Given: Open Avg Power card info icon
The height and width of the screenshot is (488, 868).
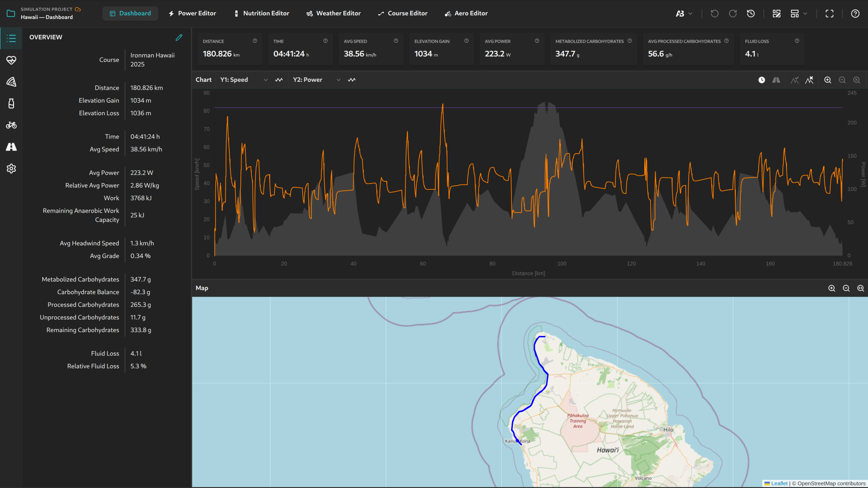Looking at the screenshot, I should [537, 41].
